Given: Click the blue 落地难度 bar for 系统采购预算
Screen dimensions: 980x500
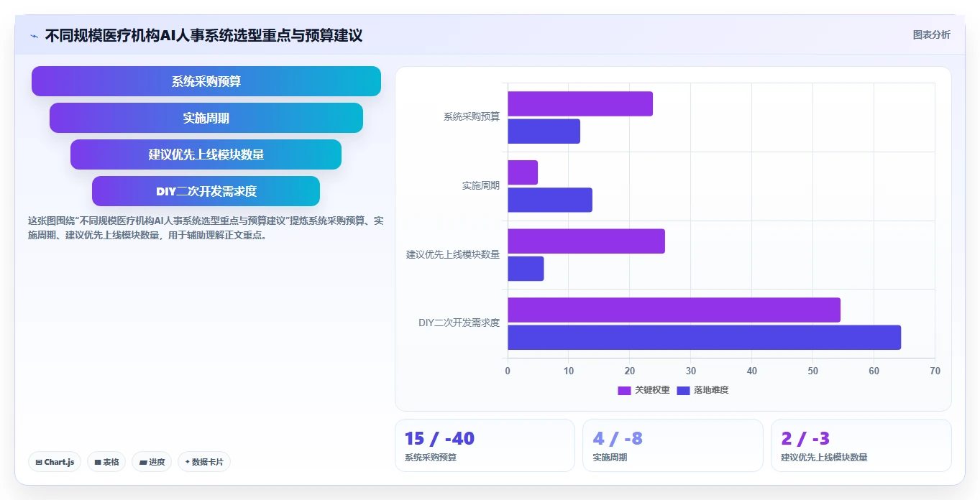Looking at the screenshot, I should click(544, 131).
